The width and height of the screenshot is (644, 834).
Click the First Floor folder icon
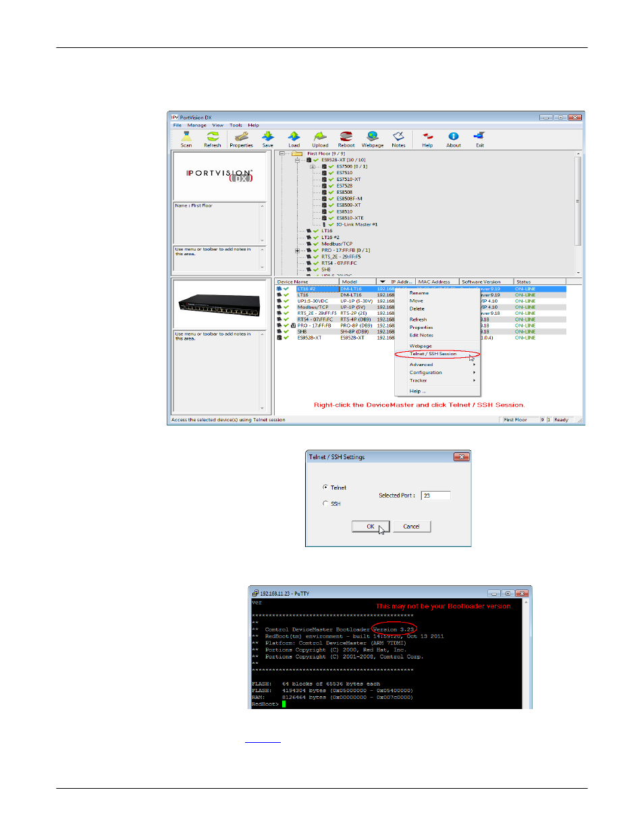(297, 153)
